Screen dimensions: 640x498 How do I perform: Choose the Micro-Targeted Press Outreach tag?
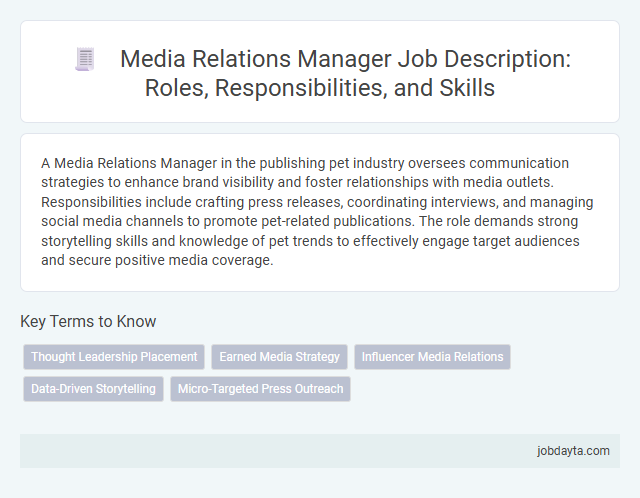pyautogui.click(x=260, y=389)
